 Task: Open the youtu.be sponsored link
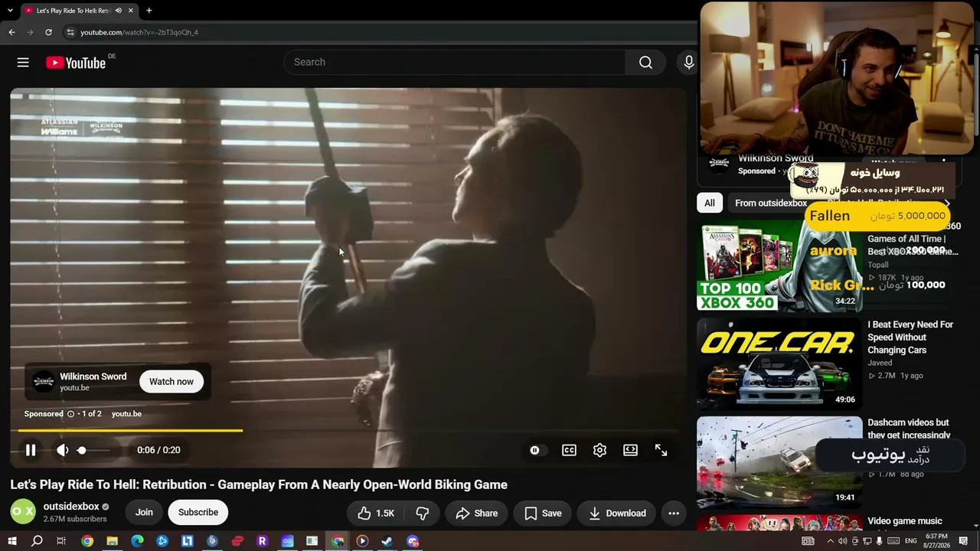(x=126, y=414)
